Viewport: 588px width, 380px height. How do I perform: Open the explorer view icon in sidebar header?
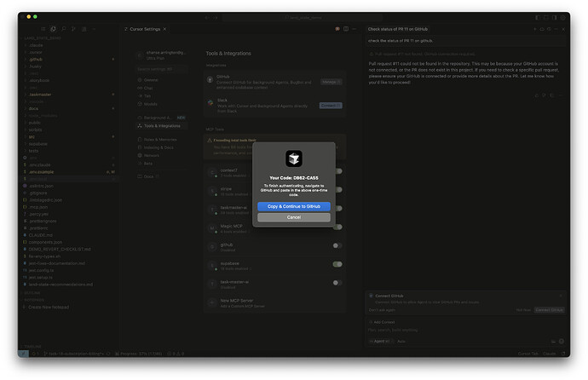[x=53, y=29]
